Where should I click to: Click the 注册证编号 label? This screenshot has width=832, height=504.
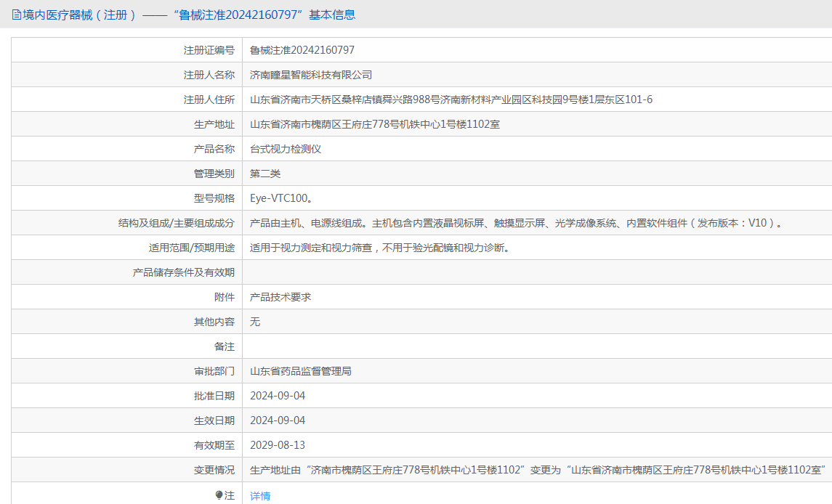pyautogui.click(x=209, y=50)
